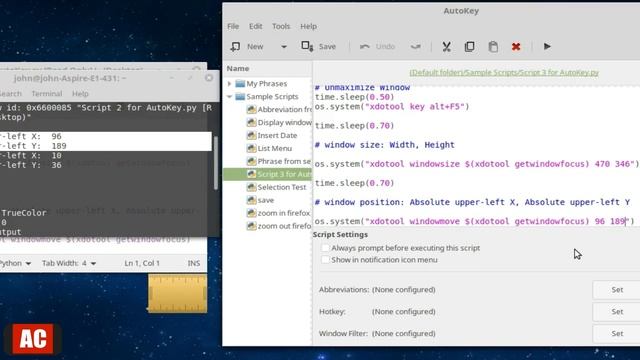Click the terminal window scrollbar
The width and height of the screenshot is (640, 360).
coord(216,163)
